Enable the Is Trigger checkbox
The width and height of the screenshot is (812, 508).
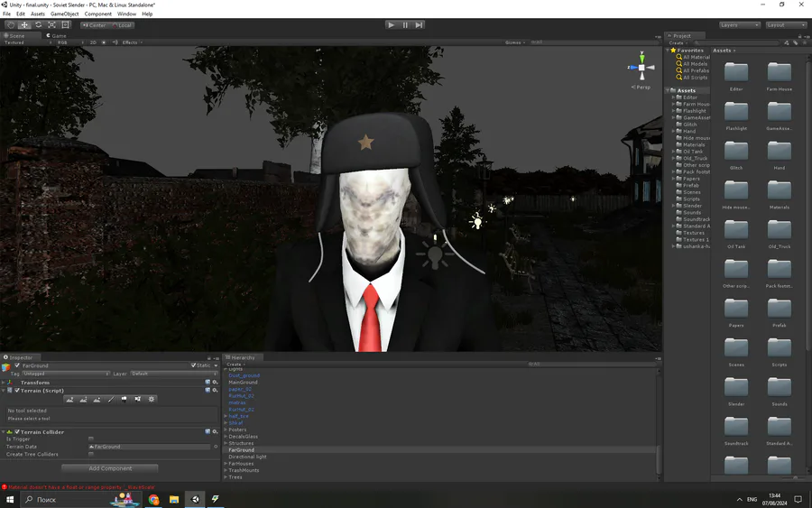[x=91, y=439]
